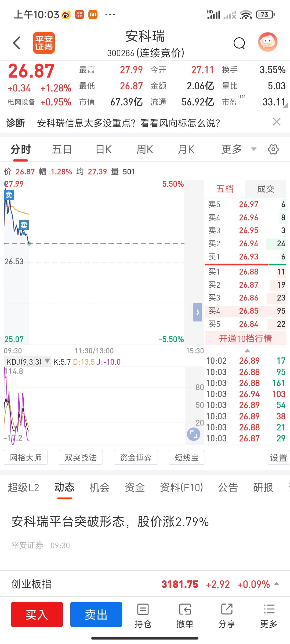
Task: Open 资金博弈 tool
Action: pyautogui.click(x=136, y=458)
